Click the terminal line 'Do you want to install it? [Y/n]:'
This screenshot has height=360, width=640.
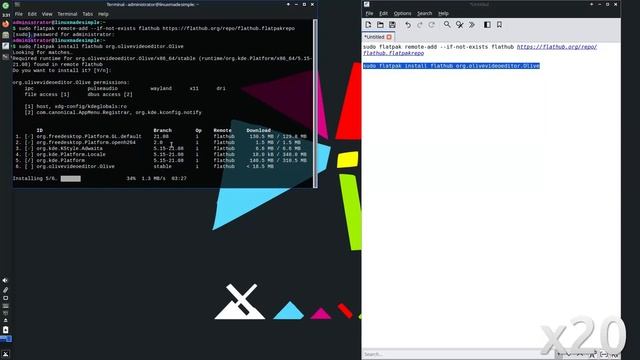coord(62,71)
